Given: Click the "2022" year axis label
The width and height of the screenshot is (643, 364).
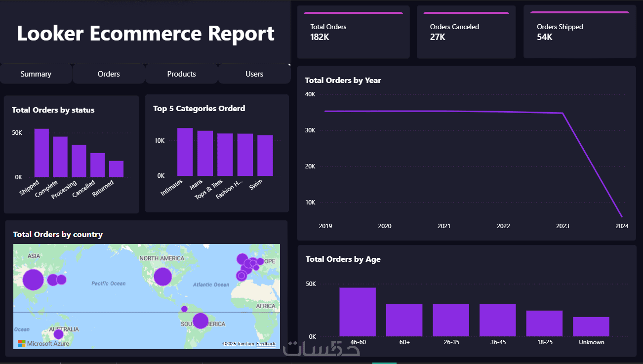Looking at the screenshot, I should [x=503, y=226].
